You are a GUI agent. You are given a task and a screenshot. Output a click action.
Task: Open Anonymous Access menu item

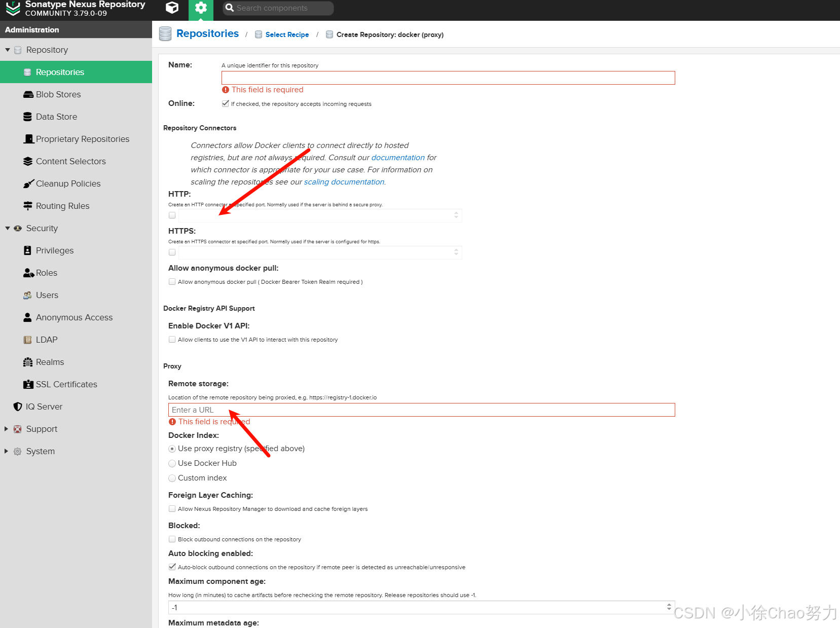pyautogui.click(x=76, y=317)
